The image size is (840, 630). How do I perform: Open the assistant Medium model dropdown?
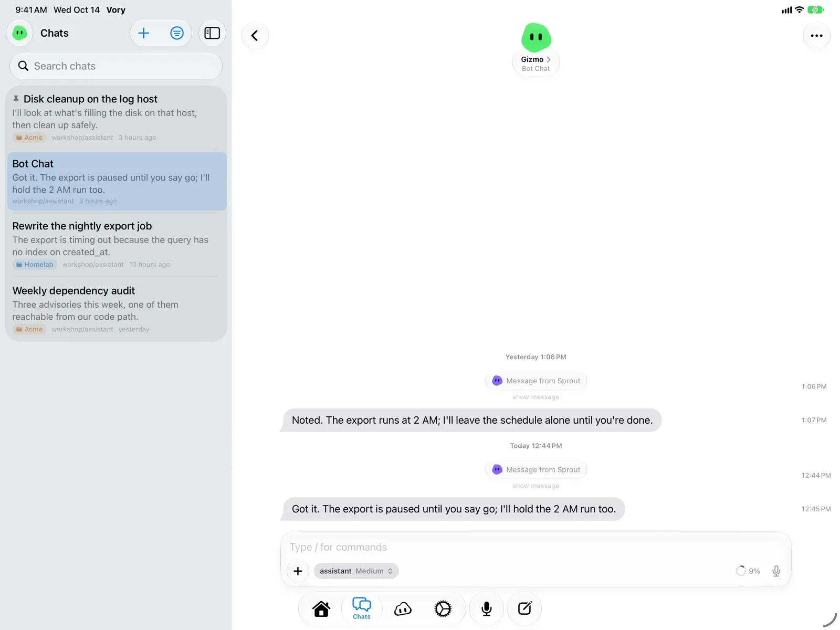pos(356,571)
